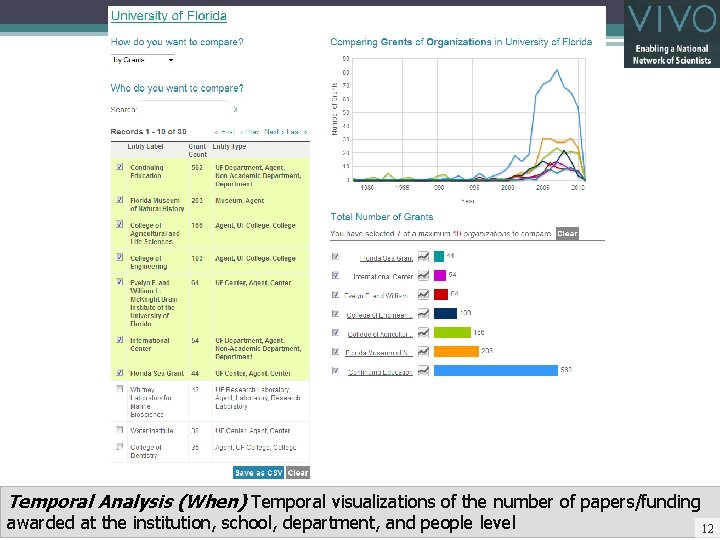Click the peak of the blue grants line
The image size is (720, 540).
point(557,70)
